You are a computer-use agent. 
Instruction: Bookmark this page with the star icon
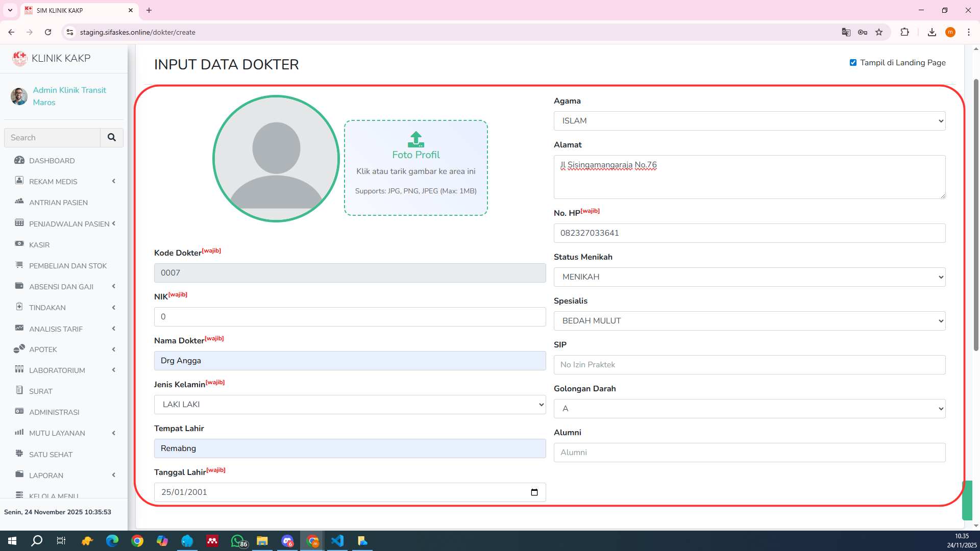tap(879, 32)
